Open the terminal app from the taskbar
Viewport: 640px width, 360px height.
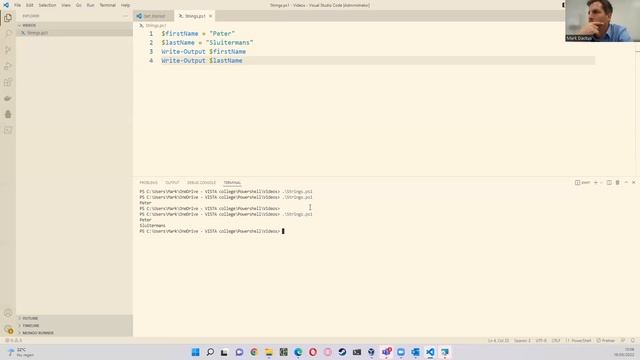coord(357,352)
